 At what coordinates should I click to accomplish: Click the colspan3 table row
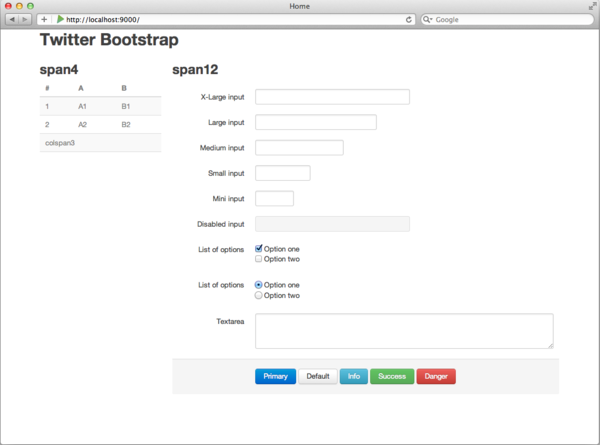coord(100,143)
